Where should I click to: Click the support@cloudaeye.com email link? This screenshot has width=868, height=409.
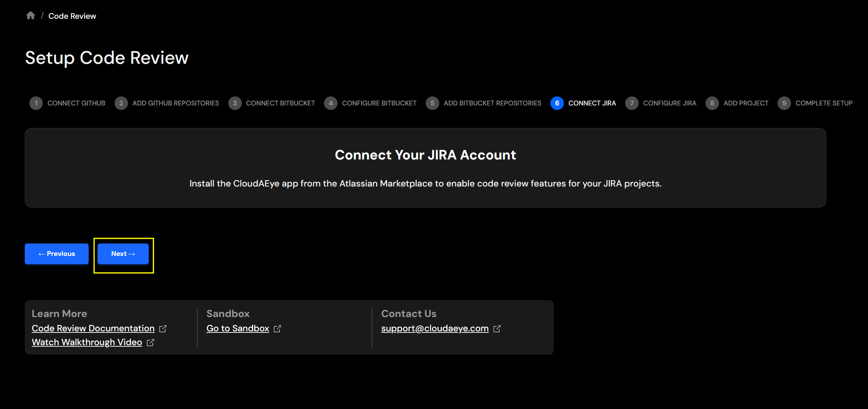tap(435, 328)
